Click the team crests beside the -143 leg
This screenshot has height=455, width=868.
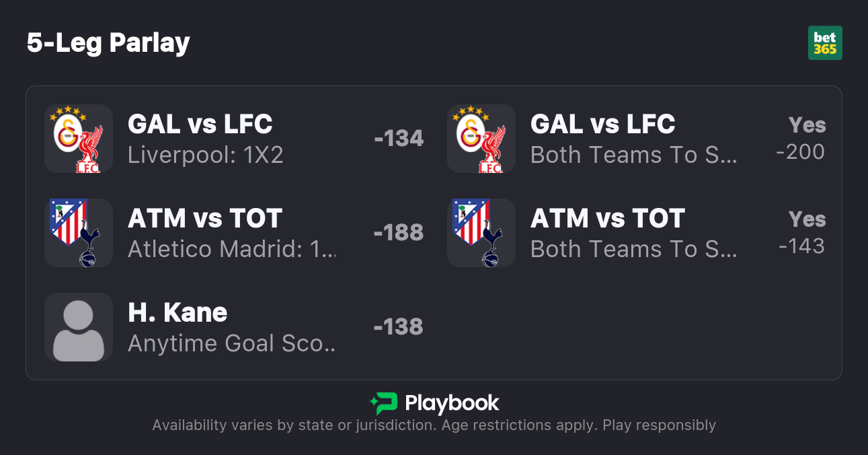(x=481, y=233)
